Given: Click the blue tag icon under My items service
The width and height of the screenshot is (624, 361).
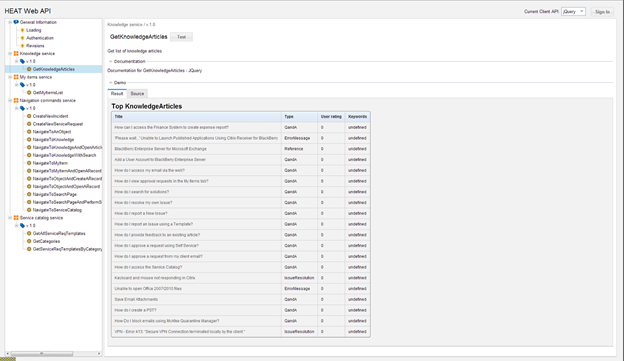Looking at the screenshot, I should [22, 85].
